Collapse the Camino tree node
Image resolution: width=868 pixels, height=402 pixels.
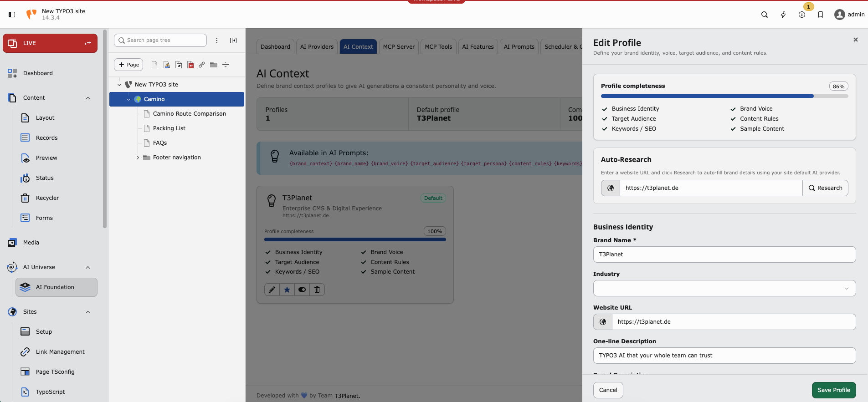click(128, 99)
